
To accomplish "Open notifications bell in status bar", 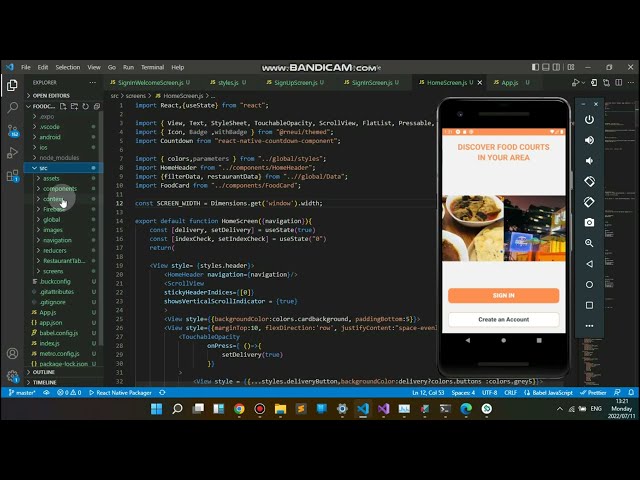I will tap(631, 392).
